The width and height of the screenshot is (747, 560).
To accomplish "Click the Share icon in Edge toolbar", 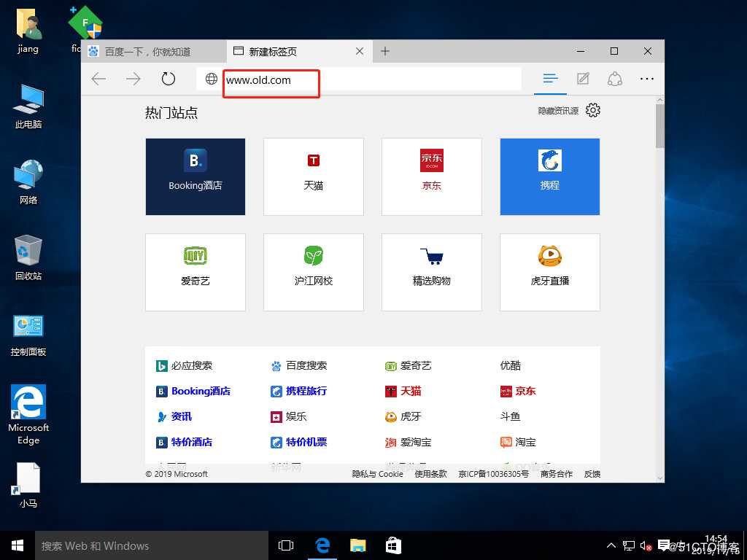I will pos(615,79).
